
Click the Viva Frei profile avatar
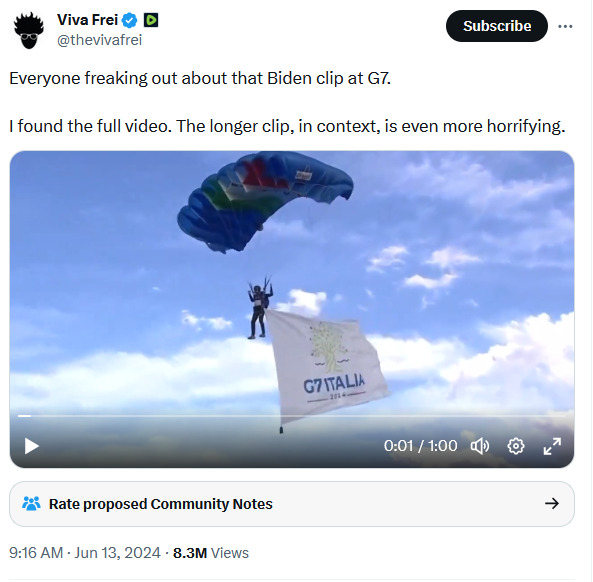pyautogui.click(x=29, y=30)
